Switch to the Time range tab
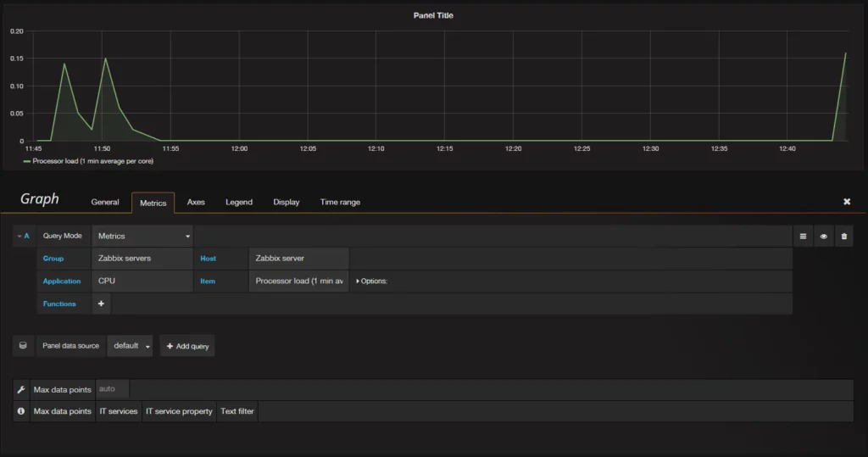 [340, 202]
